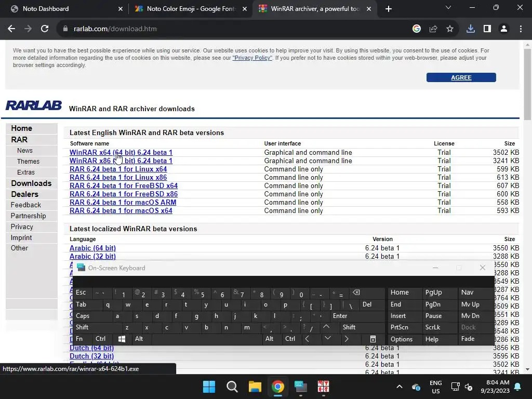Click the AGREE cookie button
The width and height of the screenshot is (532, 399).
[461, 77]
